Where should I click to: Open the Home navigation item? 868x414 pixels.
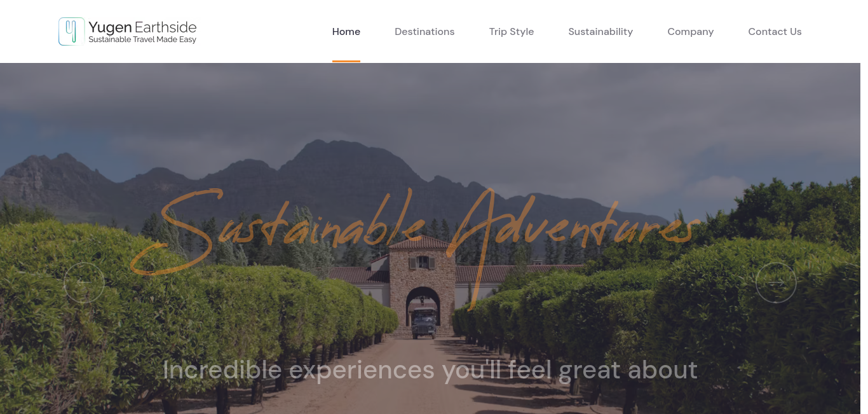346,32
